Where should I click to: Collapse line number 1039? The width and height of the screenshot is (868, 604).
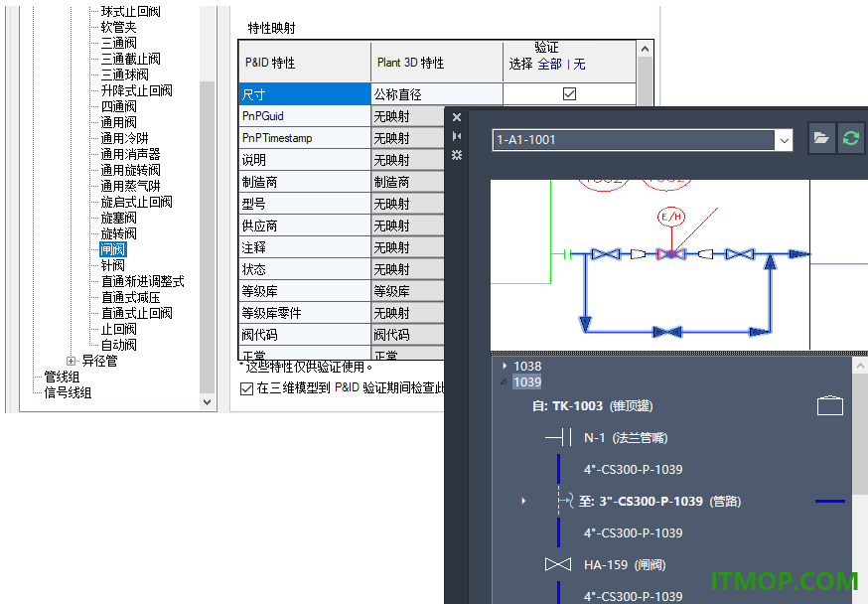(x=504, y=382)
